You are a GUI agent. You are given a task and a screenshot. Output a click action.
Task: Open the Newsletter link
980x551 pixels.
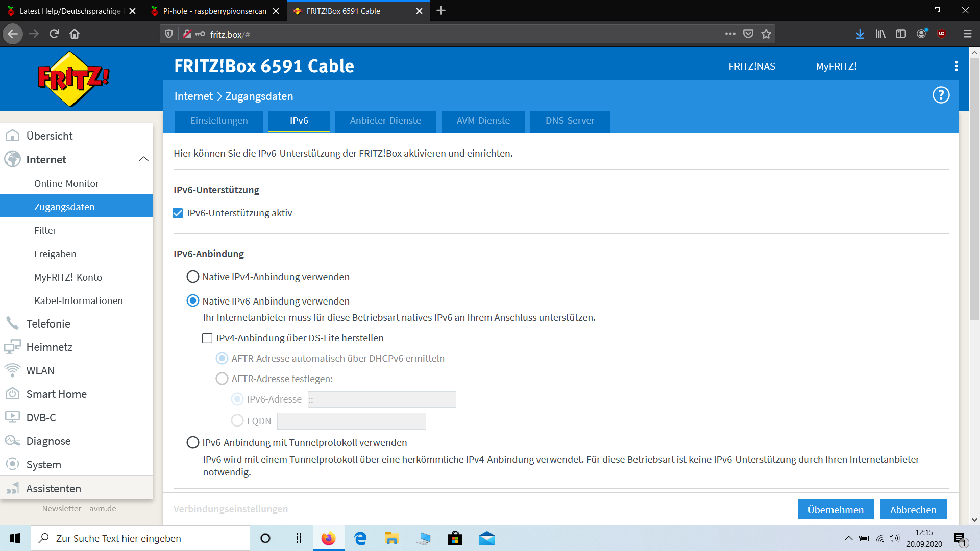point(62,508)
